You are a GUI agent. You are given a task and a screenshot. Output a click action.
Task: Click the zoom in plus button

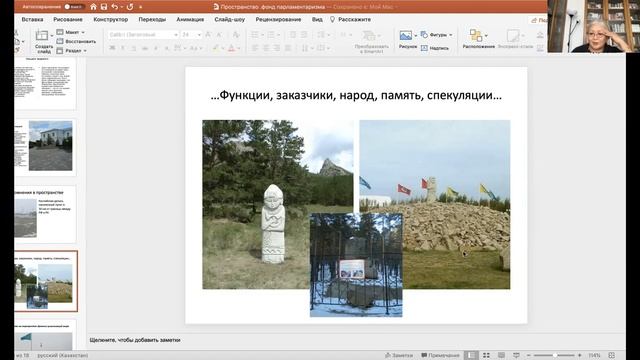(x=580, y=355)
